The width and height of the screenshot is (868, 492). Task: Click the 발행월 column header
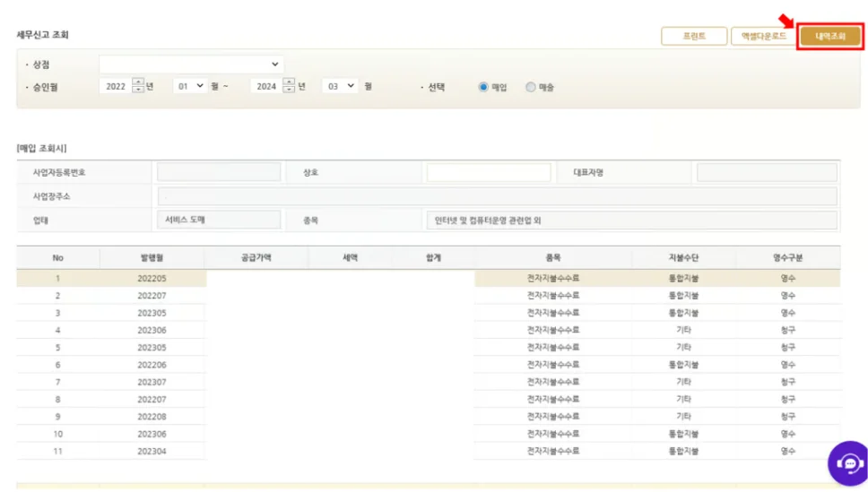pyautogui.click(x=152, y=257)
